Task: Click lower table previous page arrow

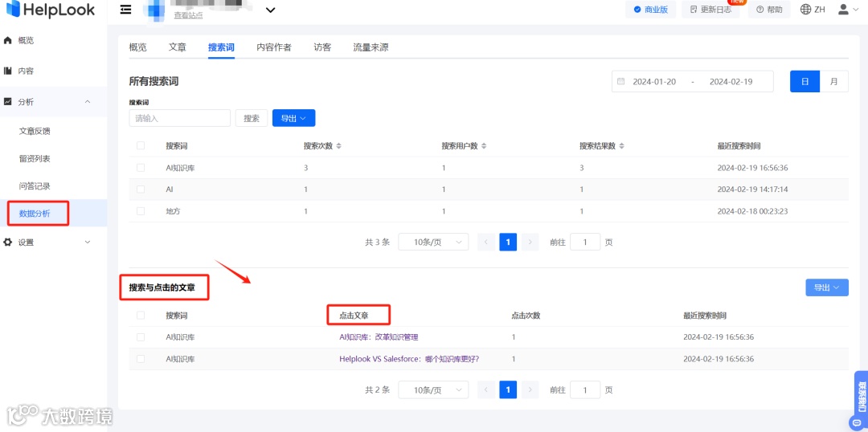Action: (486, 389)
